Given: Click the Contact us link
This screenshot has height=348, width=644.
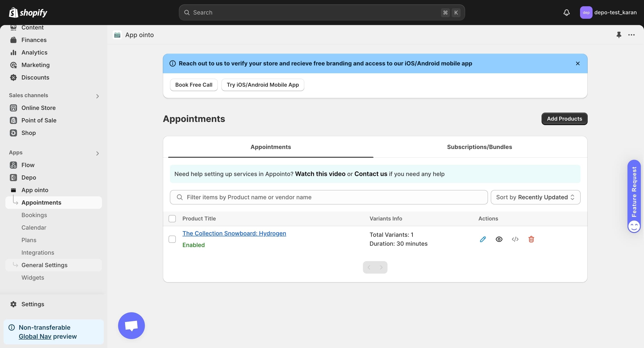Looking at the screenshot, I should 371,174.
